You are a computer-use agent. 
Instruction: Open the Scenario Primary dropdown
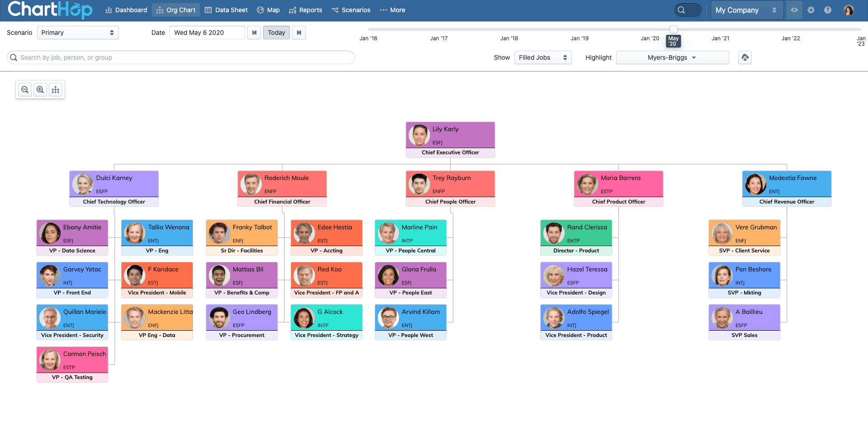[78, 33]
